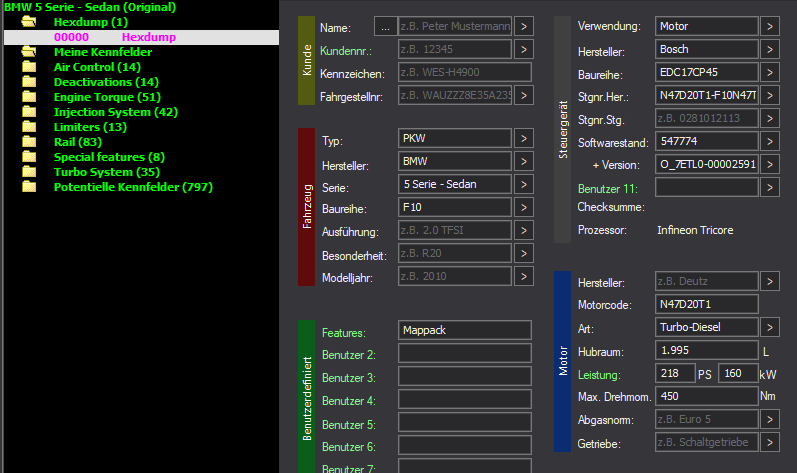
Task: Select Deactivations (14) tree entry
Action: (x=106, y=82)
